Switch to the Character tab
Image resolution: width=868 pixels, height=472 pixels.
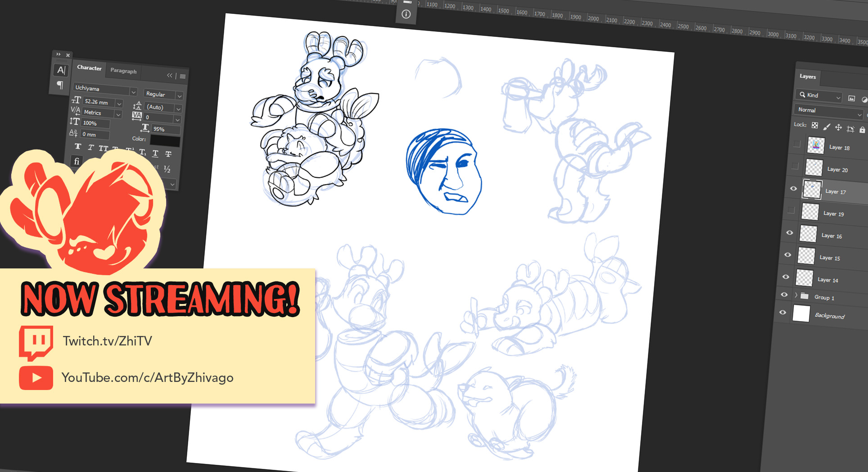[89, 68]
